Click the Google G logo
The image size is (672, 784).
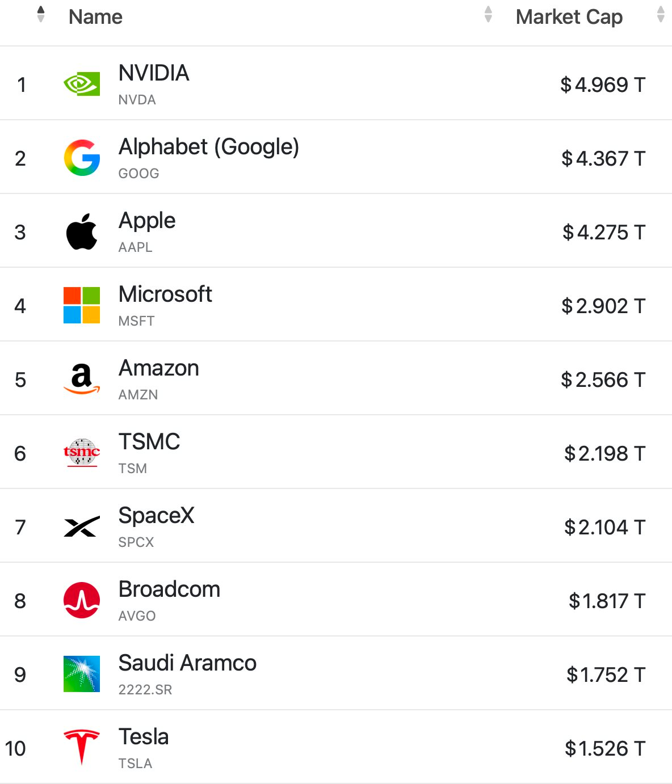[82, 158]
